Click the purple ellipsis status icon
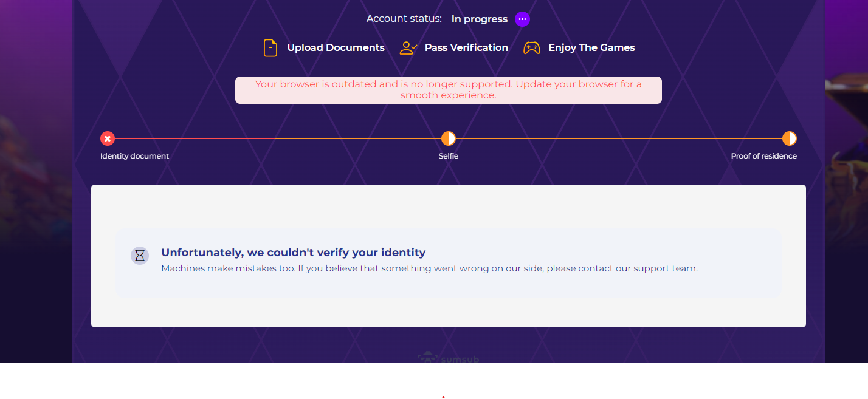 tap(522, 19)
